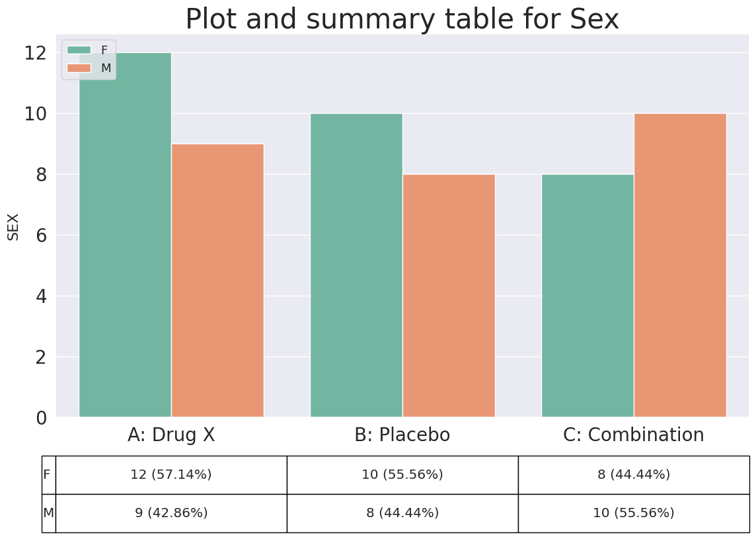The width and height of the screenshot is (756, 539).
Task: Click the 'C: Combination' axis label
Action: point(634,435)
